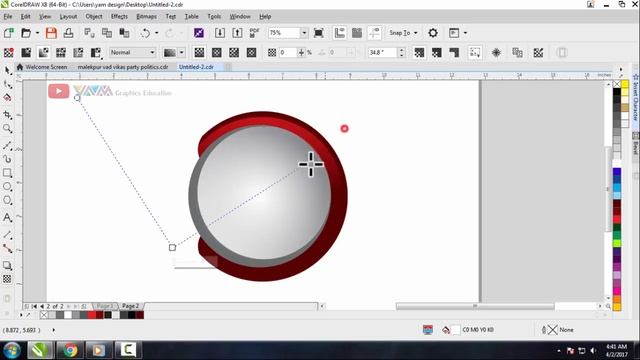Pick the red swatch in document palette
640x360 pixels.
tap(92, 315)
